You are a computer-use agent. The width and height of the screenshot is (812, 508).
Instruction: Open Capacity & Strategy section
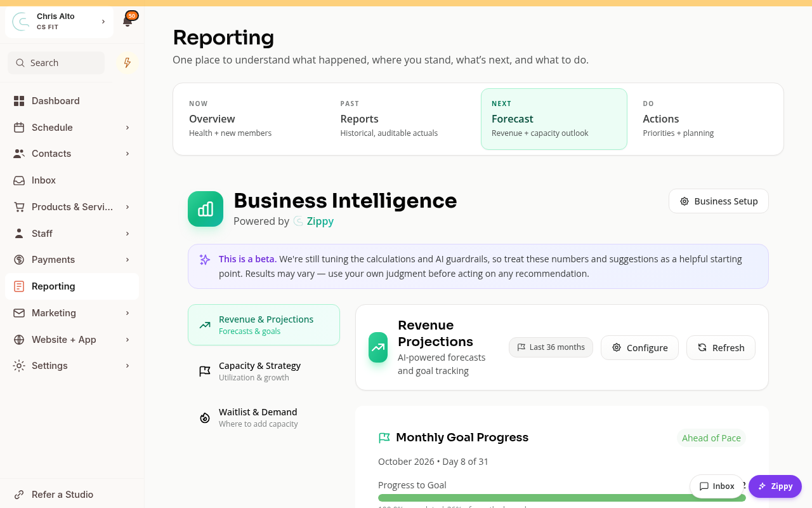[264, 371]
